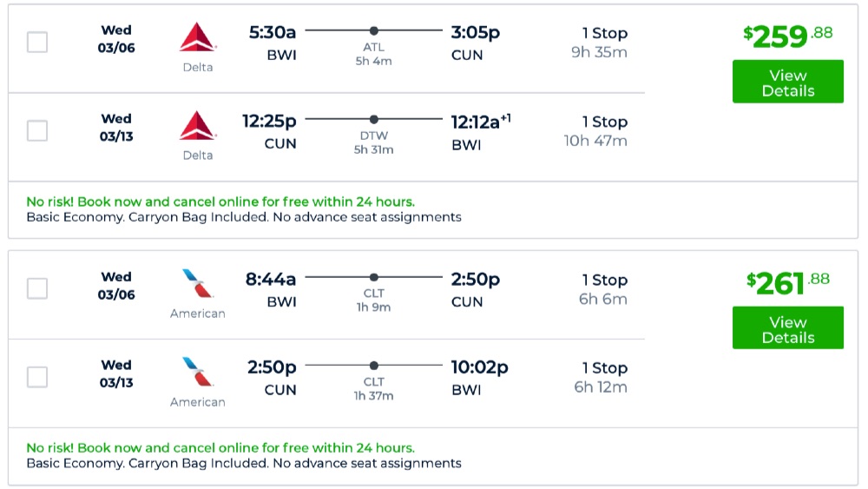Open View Details for $261.88 American fare
Screen dimensions: 868x489
[787, 328]
